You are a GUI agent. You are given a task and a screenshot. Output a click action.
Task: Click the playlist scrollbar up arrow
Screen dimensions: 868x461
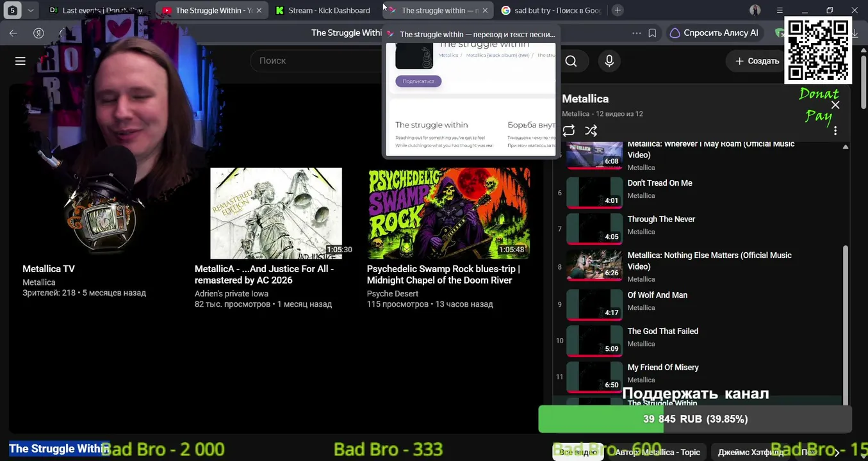pyautogui.click(x=846, y=147)
